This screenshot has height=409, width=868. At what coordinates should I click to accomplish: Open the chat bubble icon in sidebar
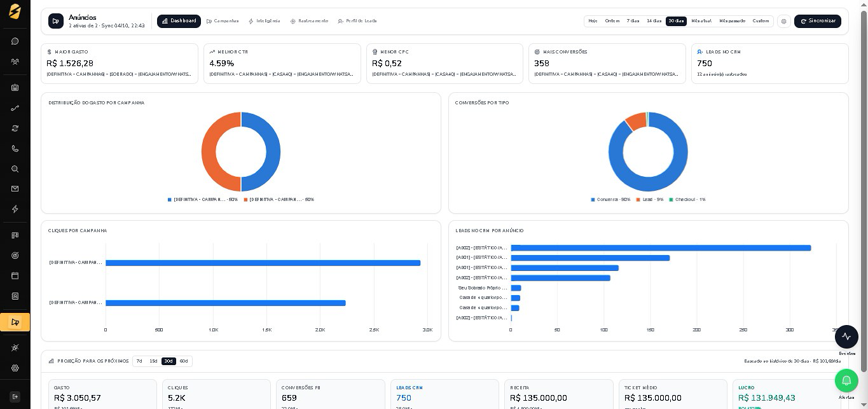coord(15,41)
